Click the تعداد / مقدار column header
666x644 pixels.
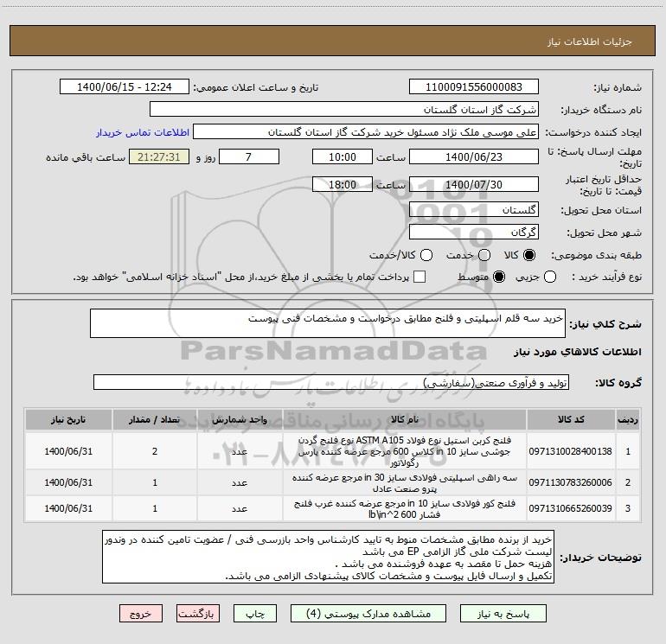tap(155, 420)
